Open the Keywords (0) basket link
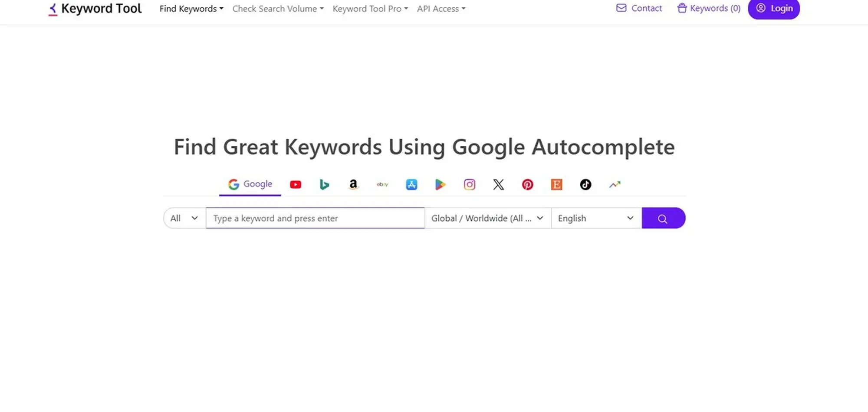868x412 pixels. tap(709, 8)
